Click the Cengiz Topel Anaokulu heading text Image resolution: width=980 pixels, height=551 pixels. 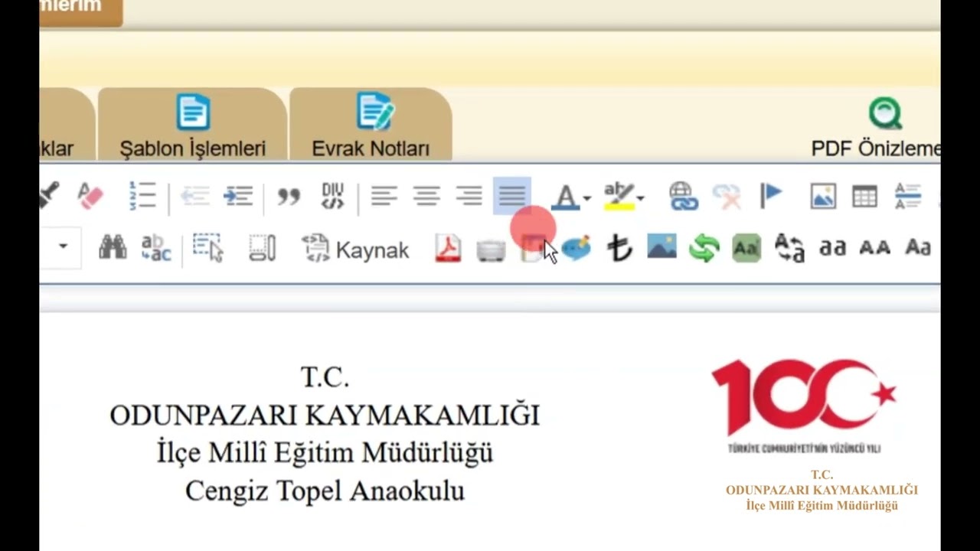(325, 490)
